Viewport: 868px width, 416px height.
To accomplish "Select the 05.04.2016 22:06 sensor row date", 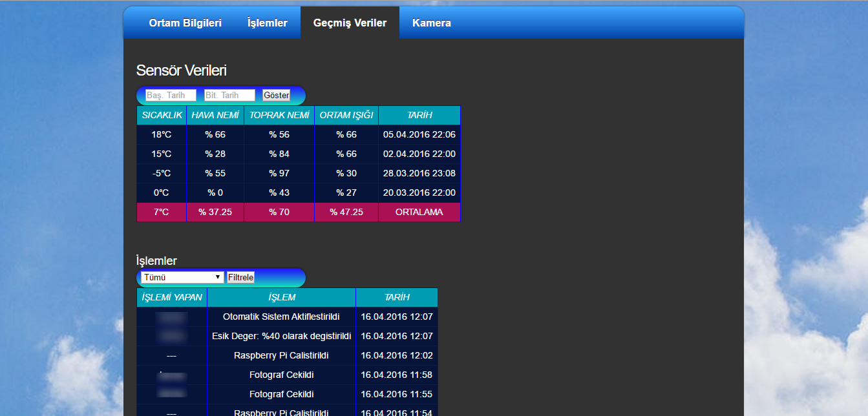I will pos(419,135).
